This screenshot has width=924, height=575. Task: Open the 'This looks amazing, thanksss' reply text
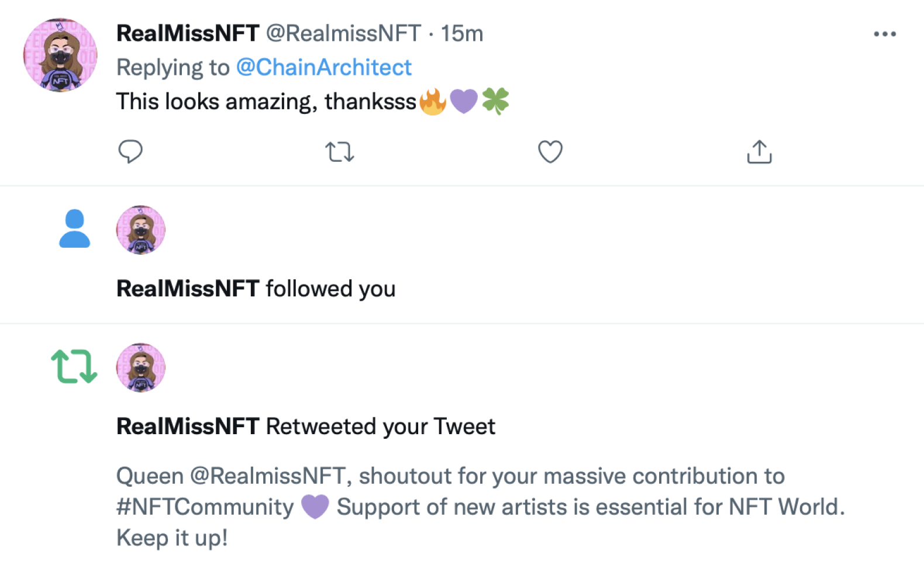[x=266, y=102]
